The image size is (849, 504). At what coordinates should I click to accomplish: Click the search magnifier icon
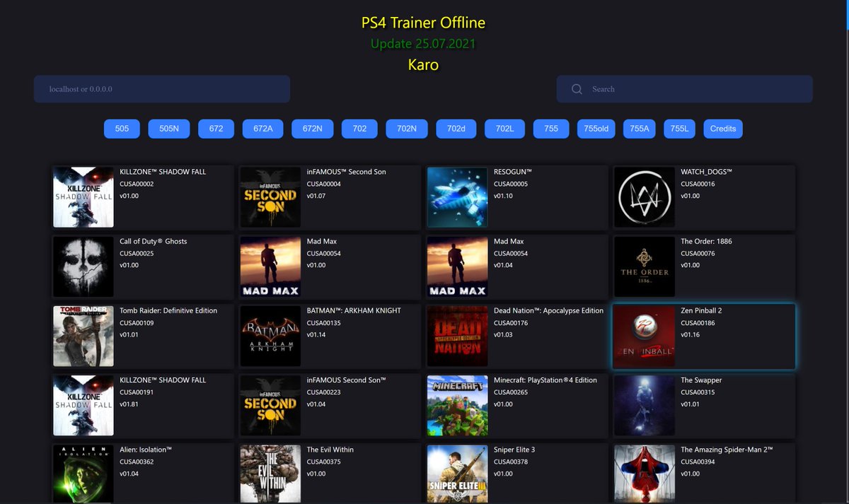577,89
